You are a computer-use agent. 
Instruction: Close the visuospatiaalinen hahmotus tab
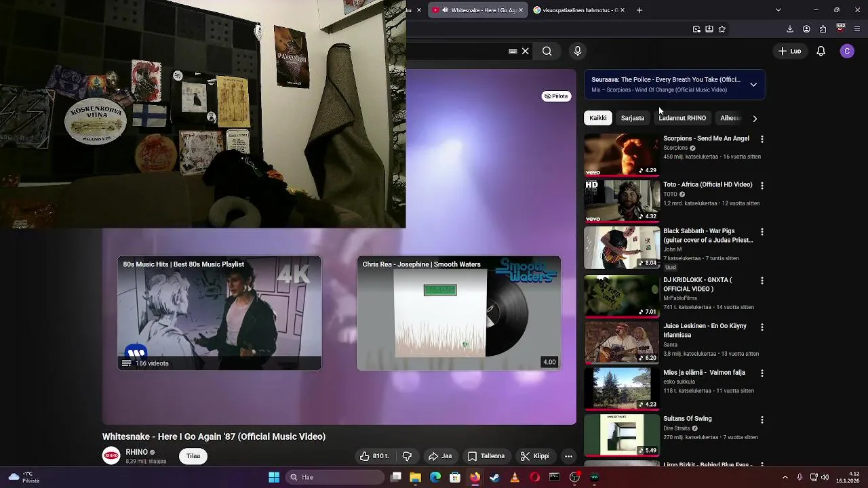622,10
